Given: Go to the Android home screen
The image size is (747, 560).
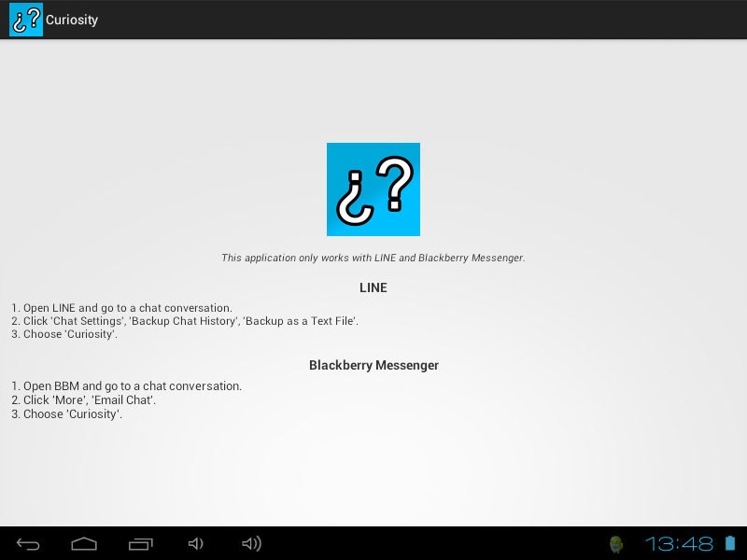Looking at the screenshot, I should point(84,544).
